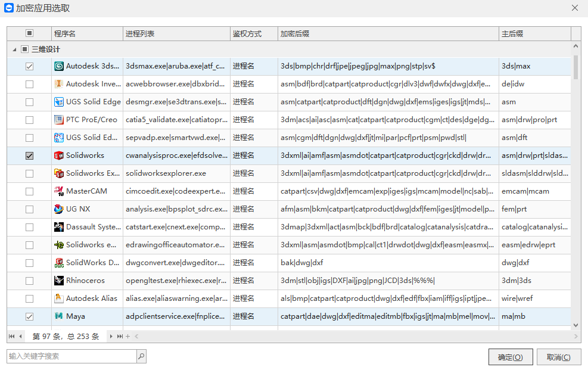Go to previous record navigation arrow
The height and width of the screenshot is (370, 588).
[20, 336]
